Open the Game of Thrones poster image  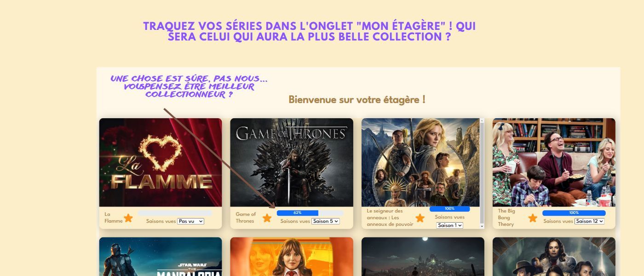pos(292,162)
